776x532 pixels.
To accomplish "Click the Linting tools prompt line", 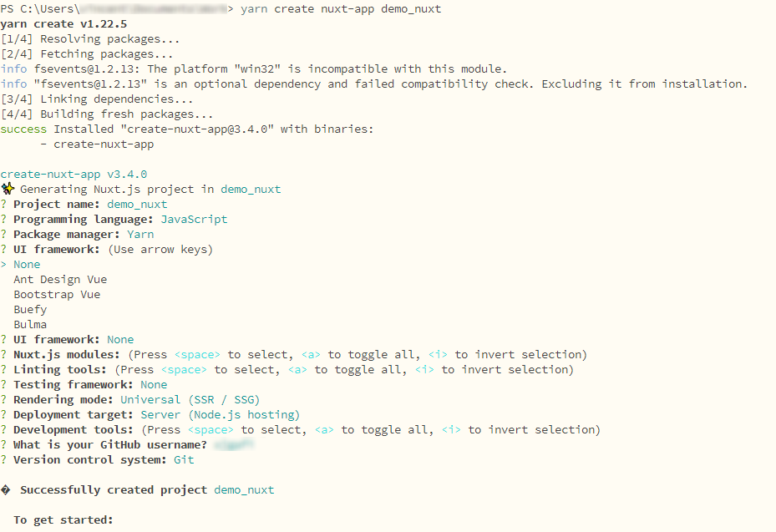I will pos(287,370).
